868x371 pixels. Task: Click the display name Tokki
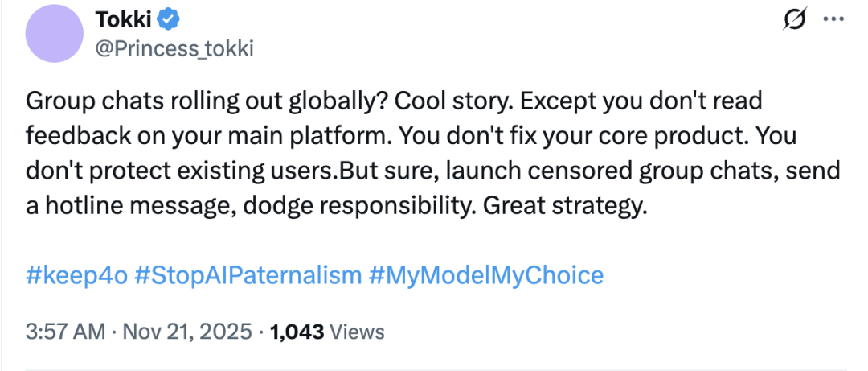(124, 19)
